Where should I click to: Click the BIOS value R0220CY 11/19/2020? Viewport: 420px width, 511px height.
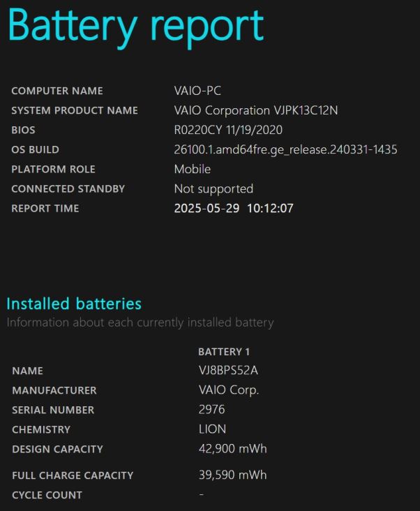pos(228,130)
